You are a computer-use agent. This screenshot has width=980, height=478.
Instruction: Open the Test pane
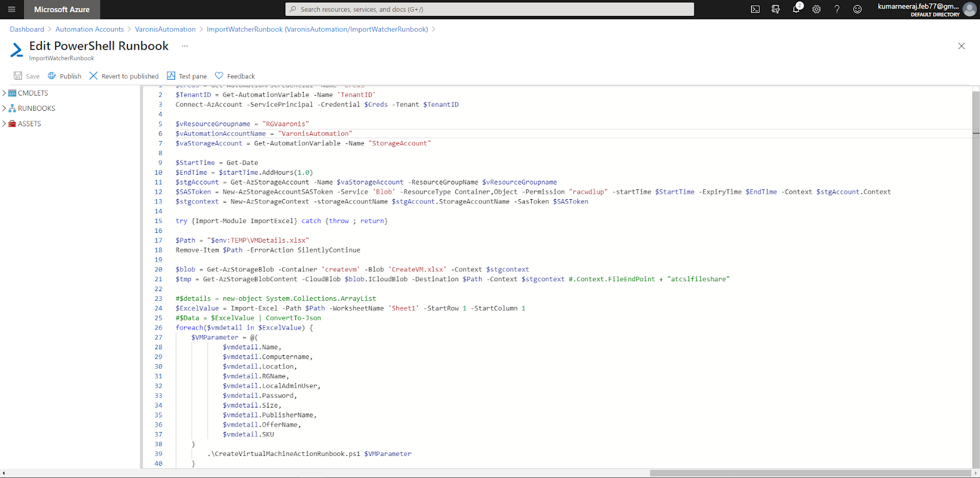(x=187, y=76)
